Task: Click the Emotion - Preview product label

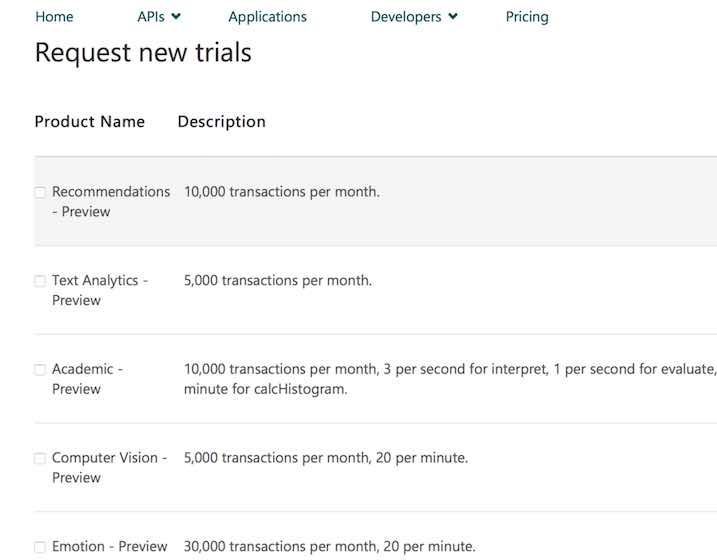Action: pyautogui.click(x=109, y=547)
